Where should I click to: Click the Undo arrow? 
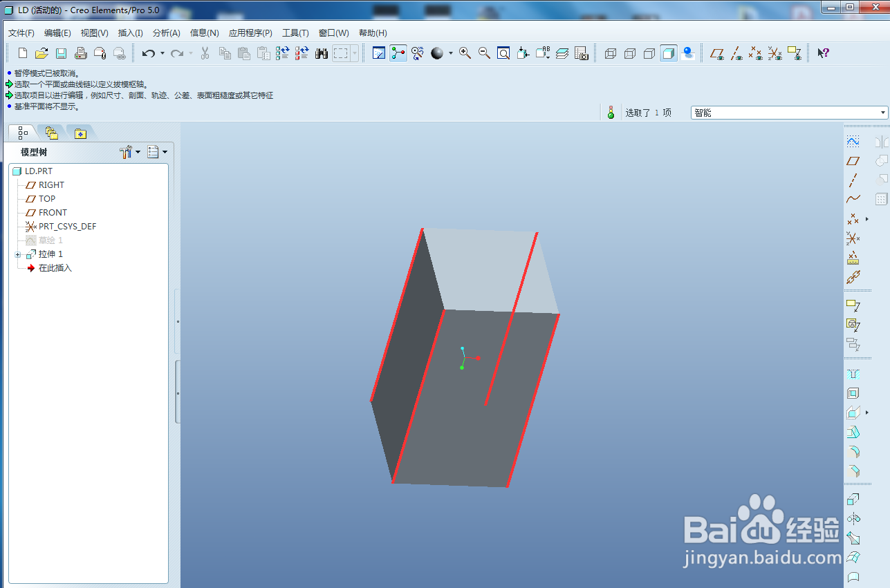[x=148, y=53]
